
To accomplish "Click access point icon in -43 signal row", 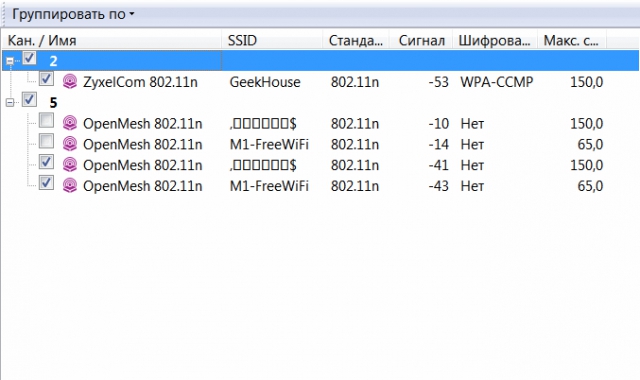I will (x=70, y=186).
